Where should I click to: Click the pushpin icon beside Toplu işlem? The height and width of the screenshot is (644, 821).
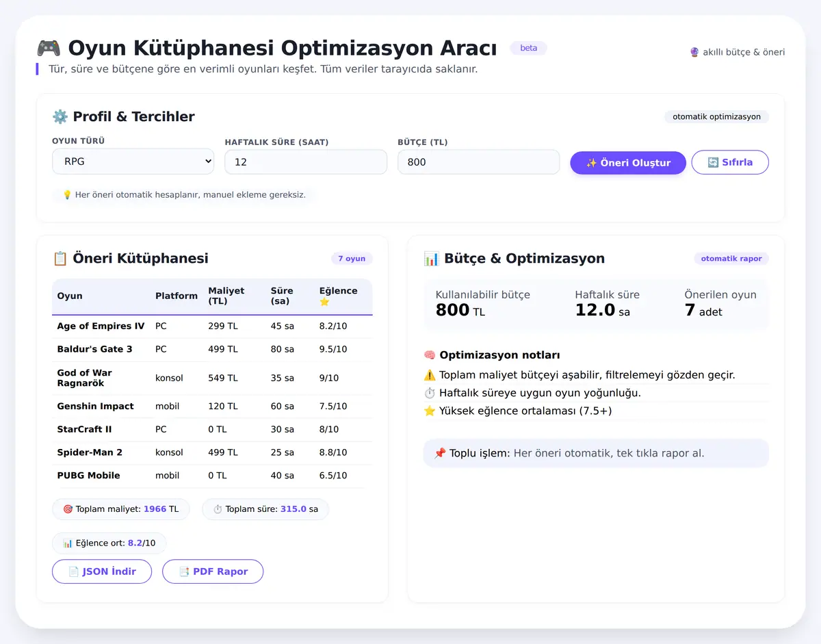pos(440,453)
